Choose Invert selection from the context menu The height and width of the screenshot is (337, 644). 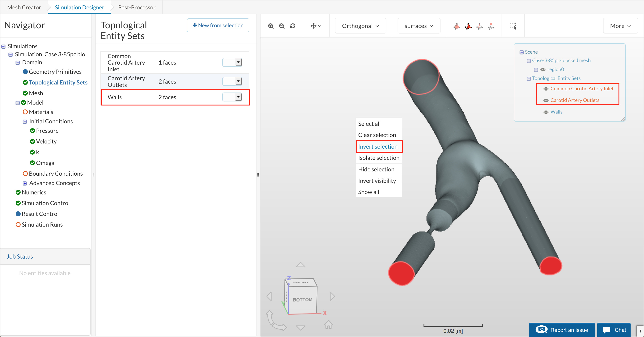pyautogui.click(x=378, y=147)
